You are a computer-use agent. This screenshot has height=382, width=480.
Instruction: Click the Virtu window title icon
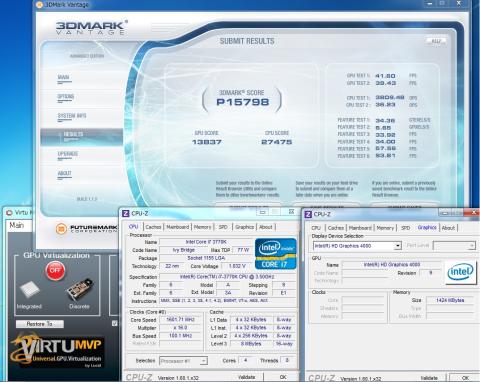coord(9,213)
